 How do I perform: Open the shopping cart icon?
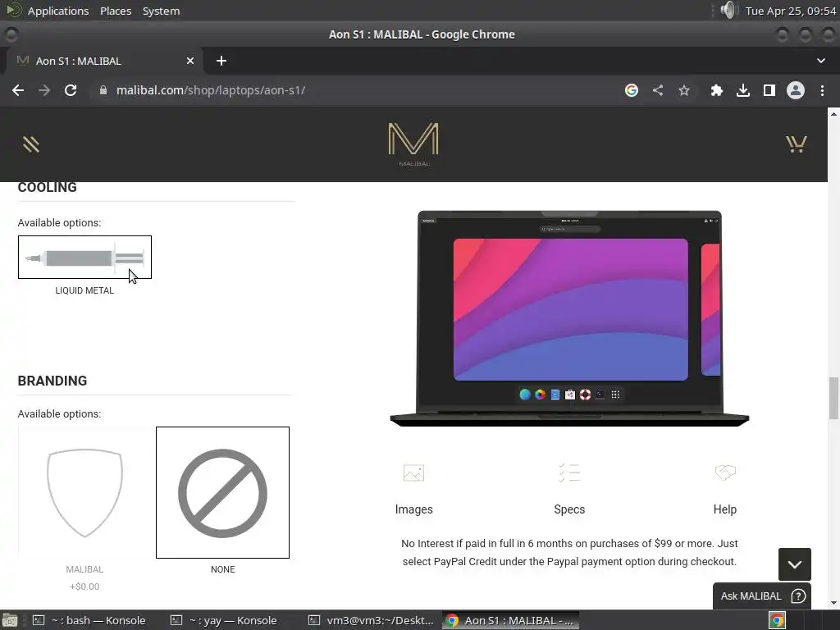796,144
